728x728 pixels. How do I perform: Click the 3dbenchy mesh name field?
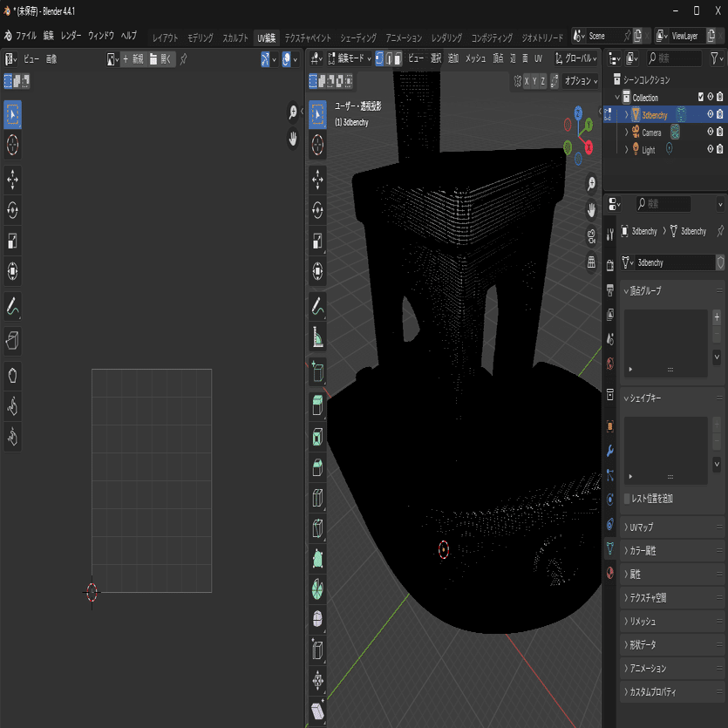(x=673, y=262)
